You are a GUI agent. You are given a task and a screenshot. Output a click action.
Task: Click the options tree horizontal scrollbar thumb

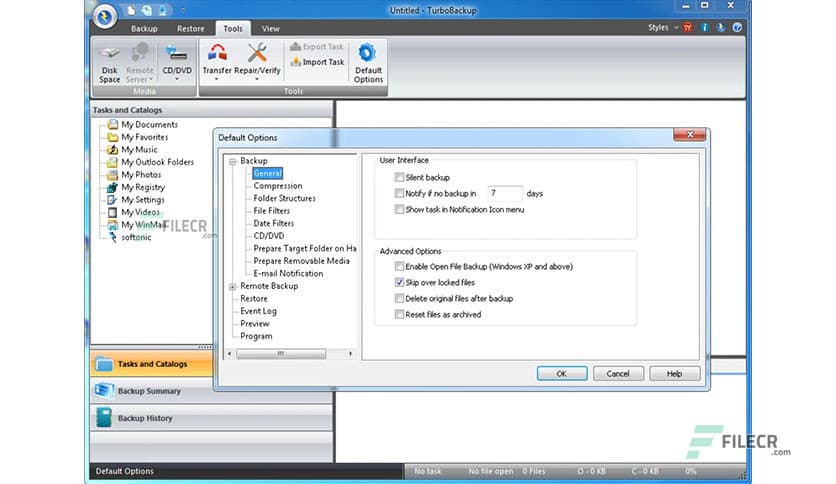point(281,353)
